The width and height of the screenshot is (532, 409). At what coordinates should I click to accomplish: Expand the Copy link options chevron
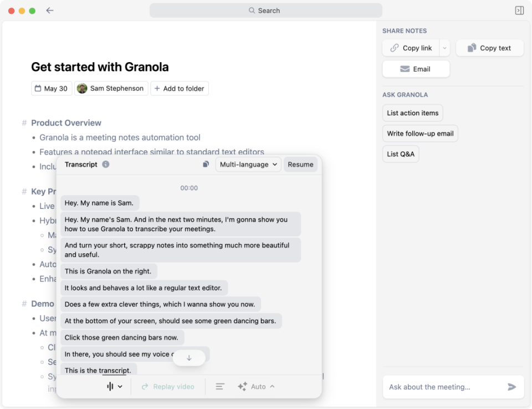pyautogui.click(x=444, y=48)
